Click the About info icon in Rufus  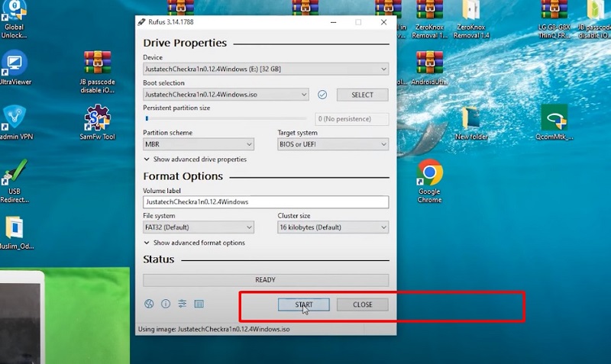166,304
